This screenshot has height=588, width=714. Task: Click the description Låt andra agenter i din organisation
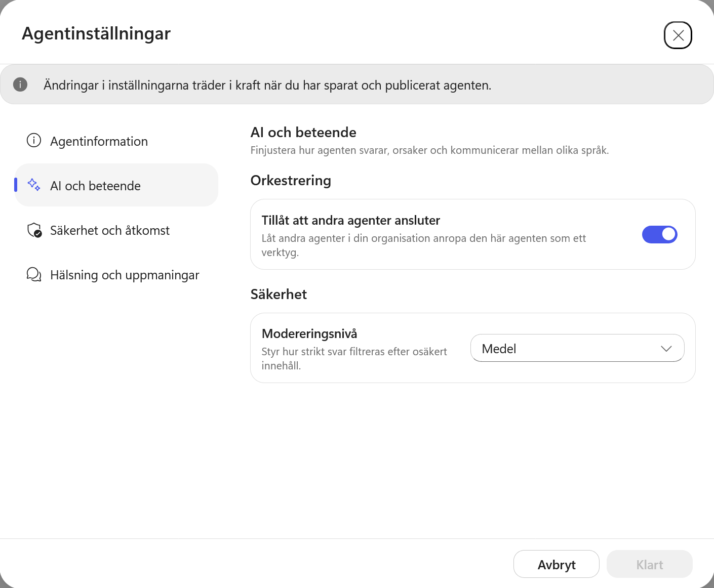[x=424, y=245]
